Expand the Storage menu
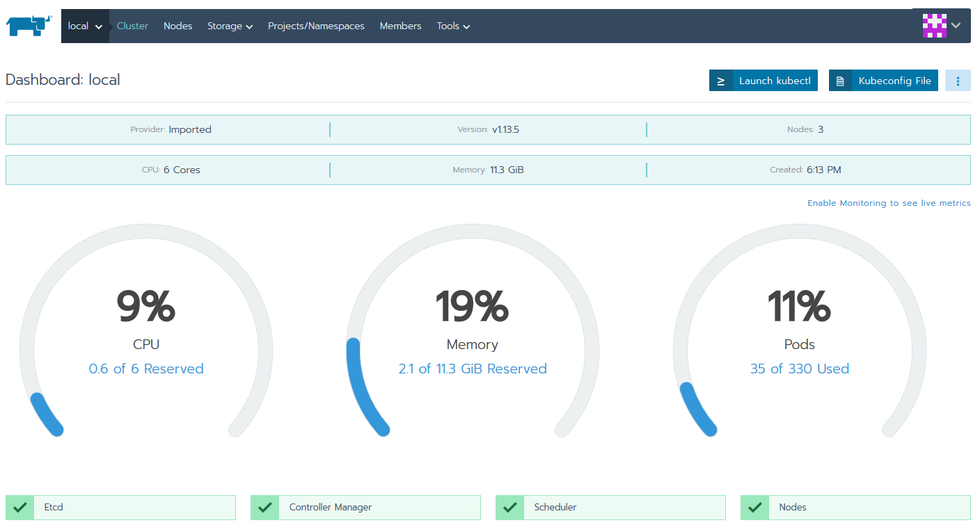 [230, 26]
